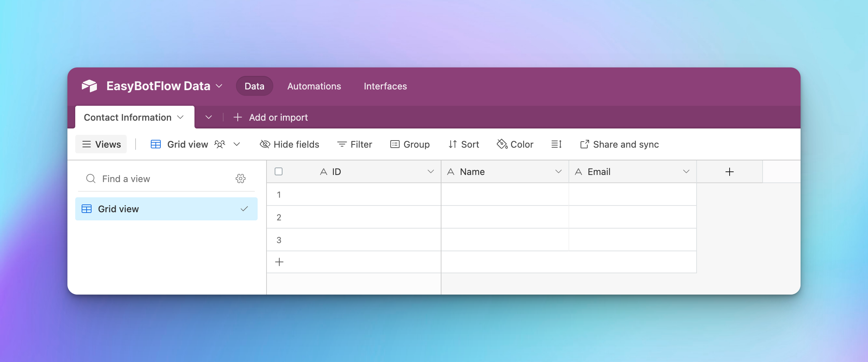Click the Grid view name in toolbar

coord(187,144)
